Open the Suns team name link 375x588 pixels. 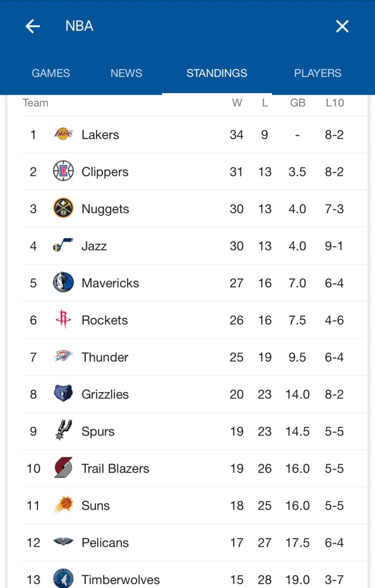[x=95, y=505]
